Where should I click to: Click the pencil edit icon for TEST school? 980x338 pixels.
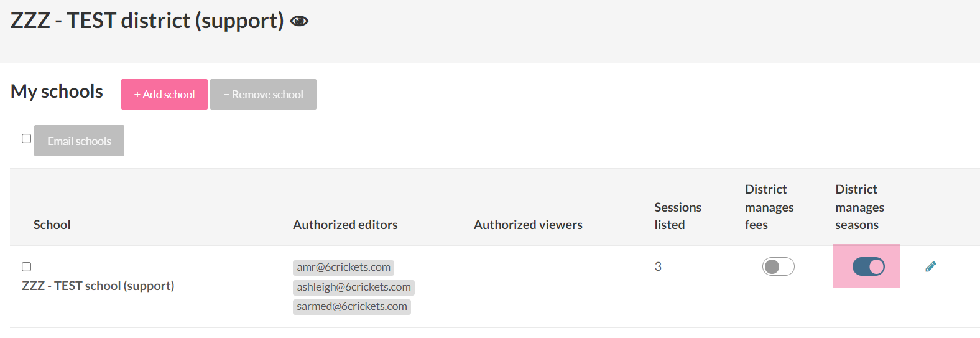pyautogui.click(x=930, y=266)
